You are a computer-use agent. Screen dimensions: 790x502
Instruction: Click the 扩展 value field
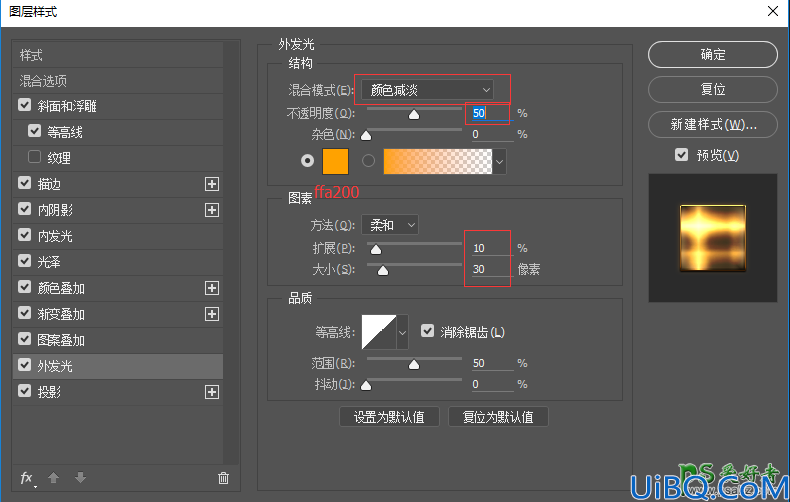coord(492,248)
